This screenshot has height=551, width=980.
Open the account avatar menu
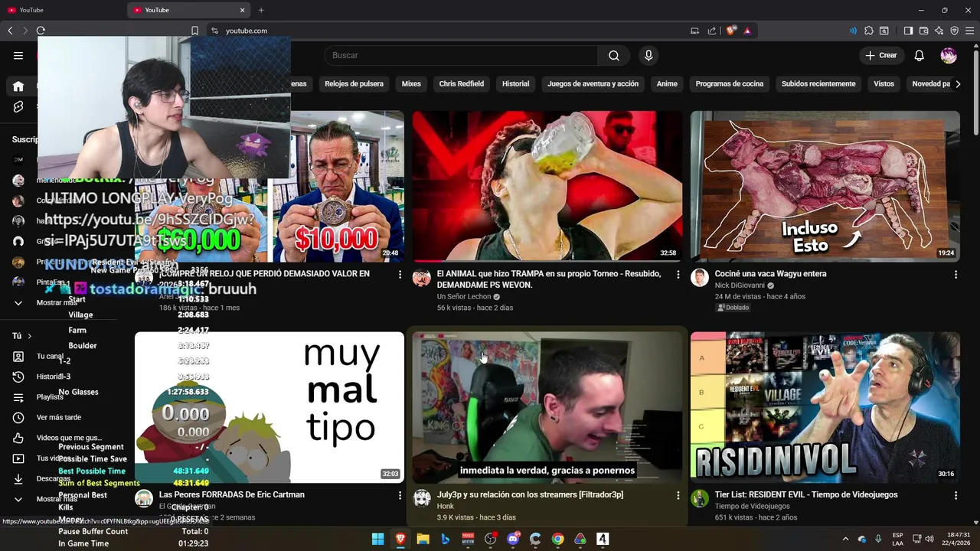pos(949,55)
